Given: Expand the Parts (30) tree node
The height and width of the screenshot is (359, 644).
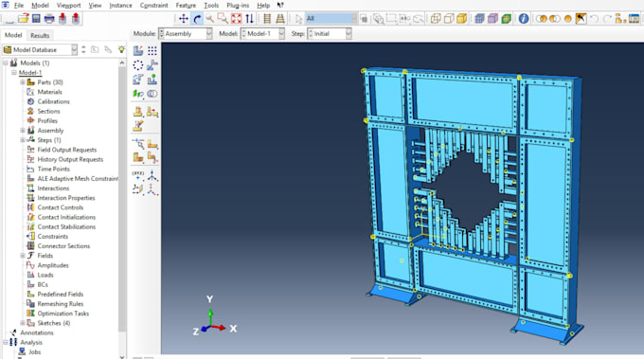Looking at the screenshot, I should point(23,82).
